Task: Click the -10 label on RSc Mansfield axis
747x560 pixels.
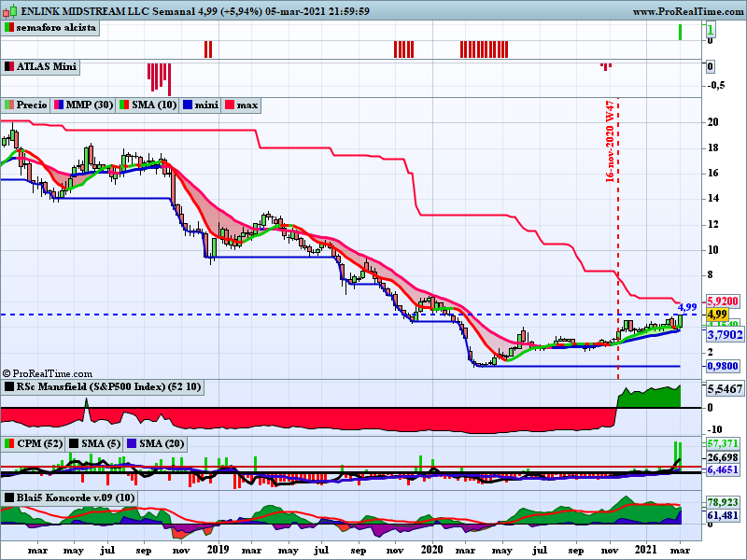Action: [x=715, y=429]
